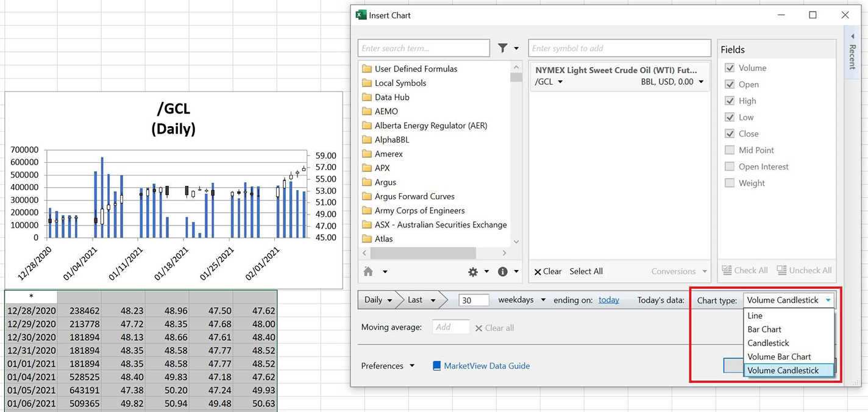Click the settings gear icon
This screenshot has width=868, height=412.
click(473, 272)
